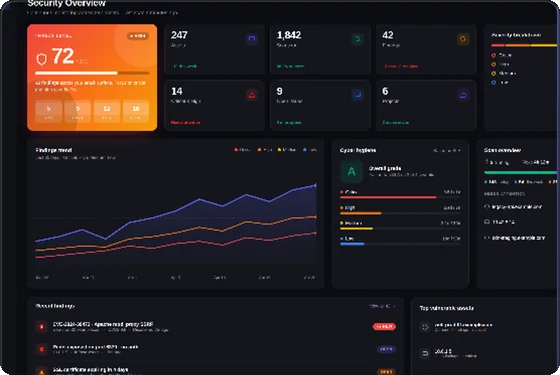This screenshot has height=375, width=560.
Task: Click the Overall grade label
Action: pyautogui.click(x=385, y=168)
